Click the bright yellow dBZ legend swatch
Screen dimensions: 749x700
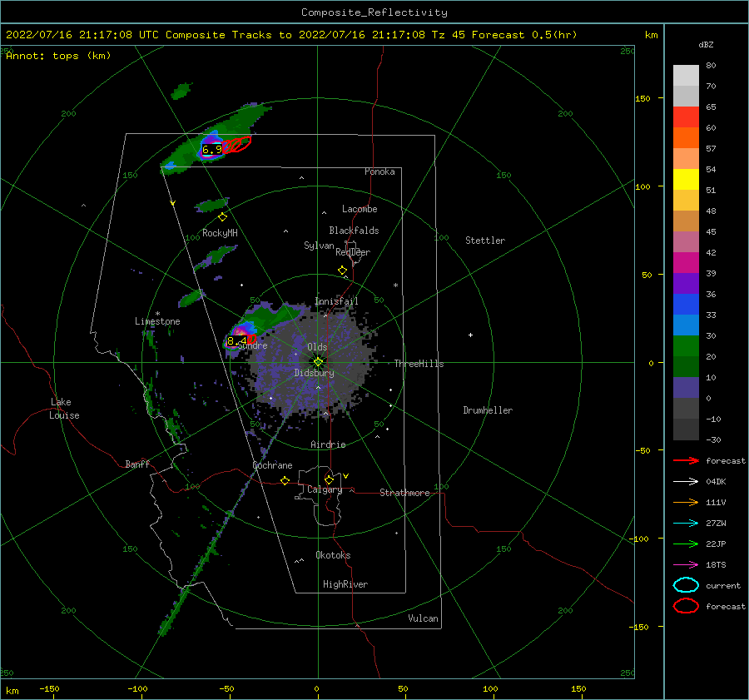pos(686,180)
